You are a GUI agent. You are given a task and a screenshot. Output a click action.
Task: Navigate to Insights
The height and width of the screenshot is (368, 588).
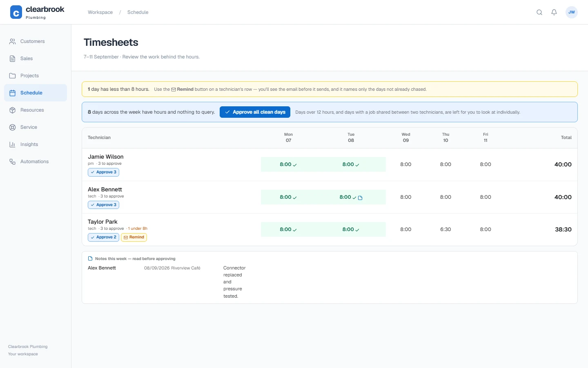[x=36, y=144]
